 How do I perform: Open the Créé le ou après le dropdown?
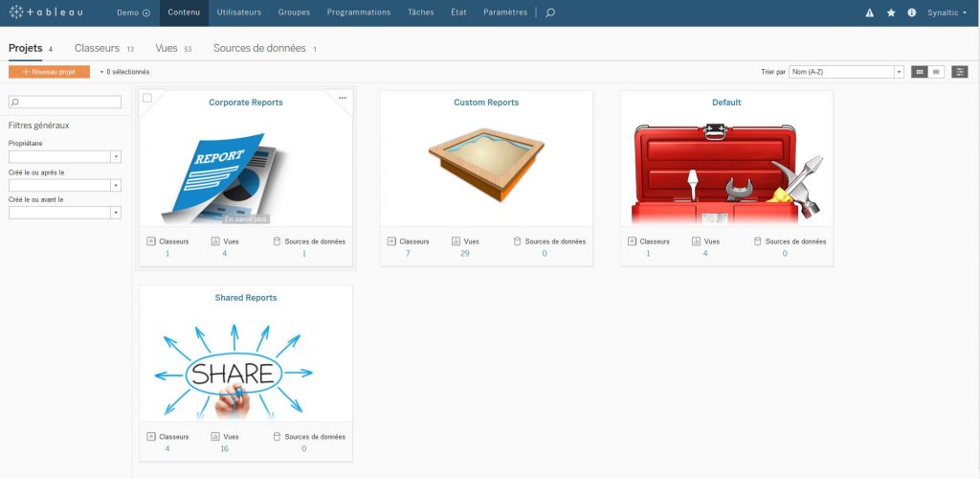click(x=65, y=185)
